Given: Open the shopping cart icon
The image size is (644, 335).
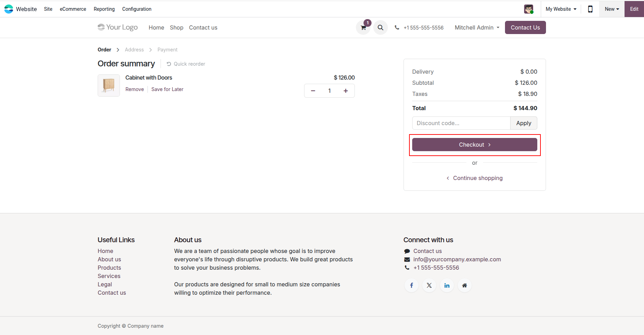Looking at the screenshot, I should [x=363, y=27].
